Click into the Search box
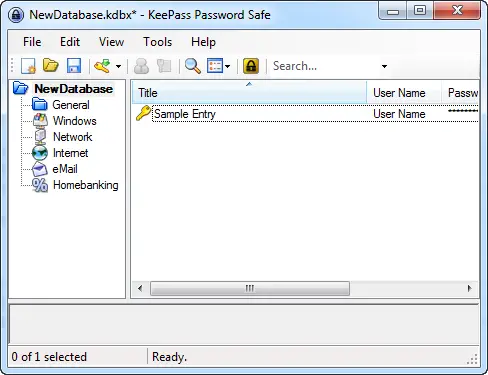This screenshot has height=375, width=488. pos(324,66)
